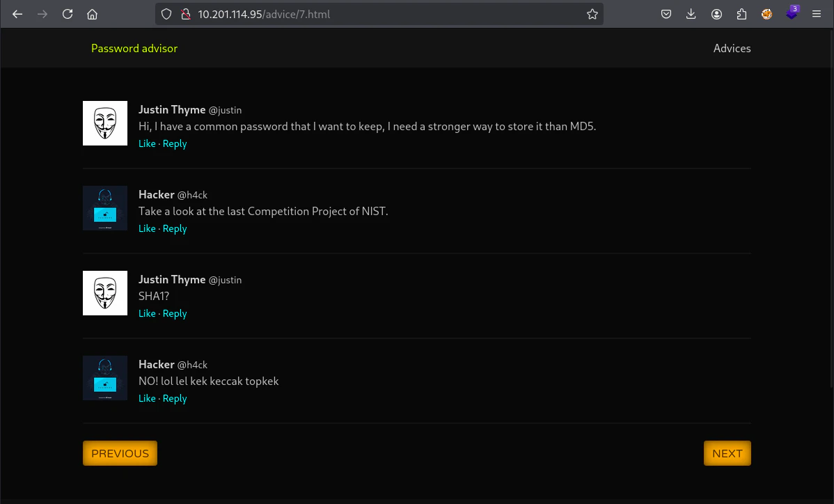
Task: Like the "SHA1?" comment
Action: click(147, 314)
